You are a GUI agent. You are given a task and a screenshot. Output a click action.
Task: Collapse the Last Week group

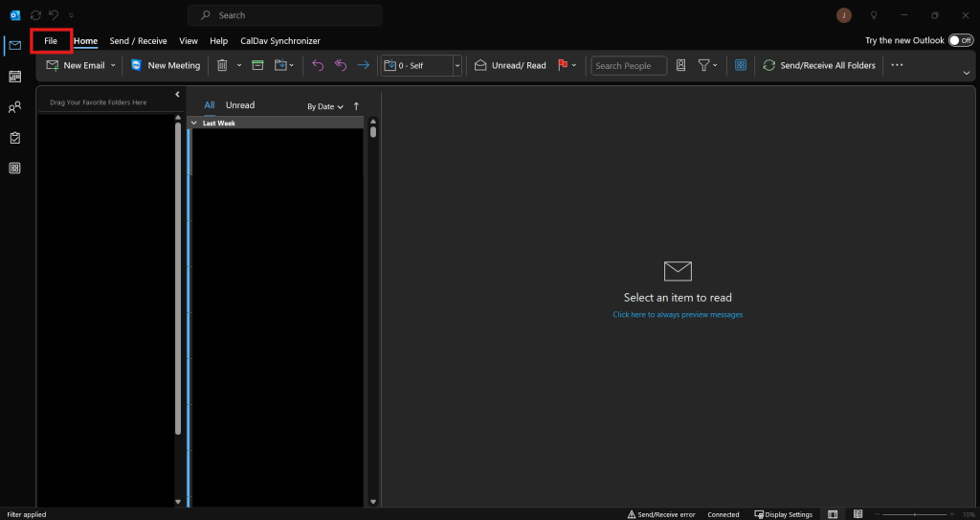(193, 124)
